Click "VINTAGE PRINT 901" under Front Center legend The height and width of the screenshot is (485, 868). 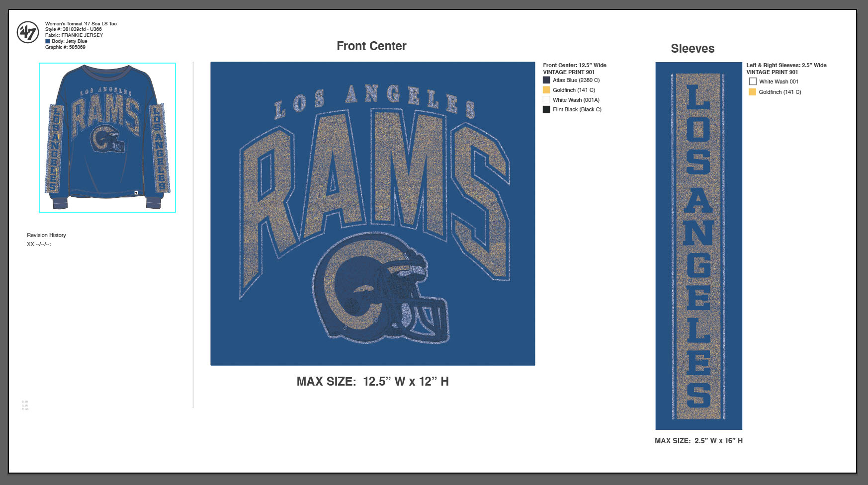[x=569, y=72]
